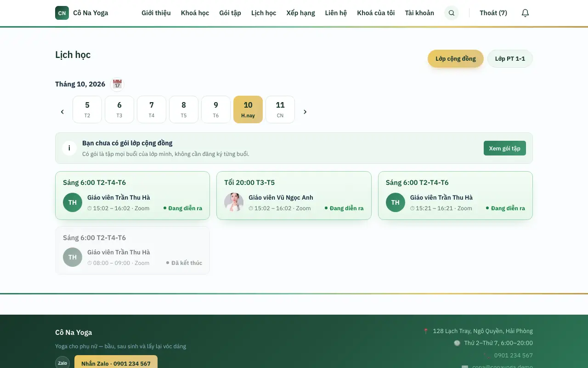Open the notification bell
Image resolution: width=588 pixels, height=368 pixels.
pyautogui.click(x=525, y=13)
